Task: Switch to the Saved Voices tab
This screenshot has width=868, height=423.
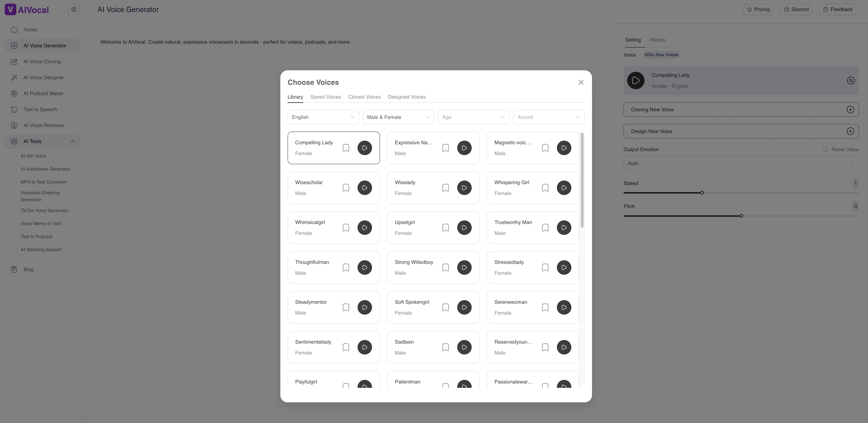Action: [x=325, y=97]
